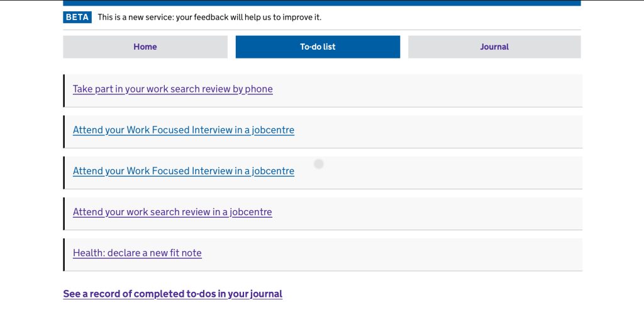Open the first Work Focused Interview link
Screen dimensions: 644x329
[x=184, y=130]
